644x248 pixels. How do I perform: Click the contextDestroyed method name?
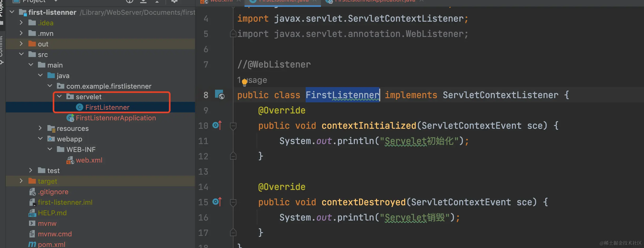coord(363,202)
